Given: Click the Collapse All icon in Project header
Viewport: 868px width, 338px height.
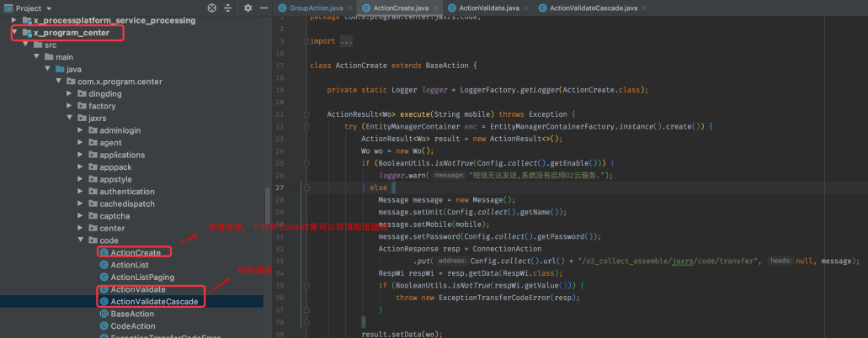Looking at the screenshot, I should (227, 8).
